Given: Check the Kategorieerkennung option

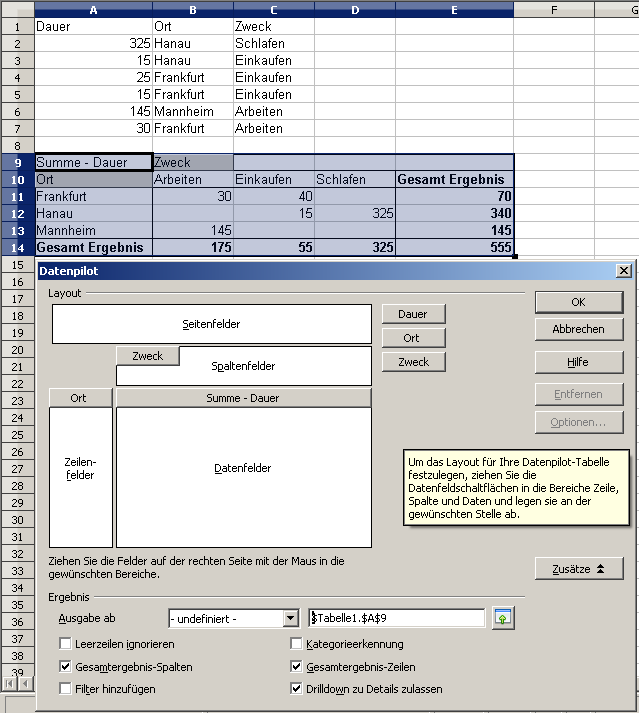Looking at the screenshot, I should click(x=296, y=644).
